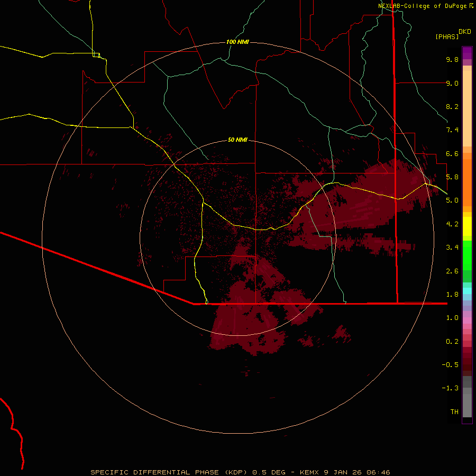This screenshot has height=476, width=476.
Task: Click the 6.6 value on the color scale
Action: (x=452, y=153)
